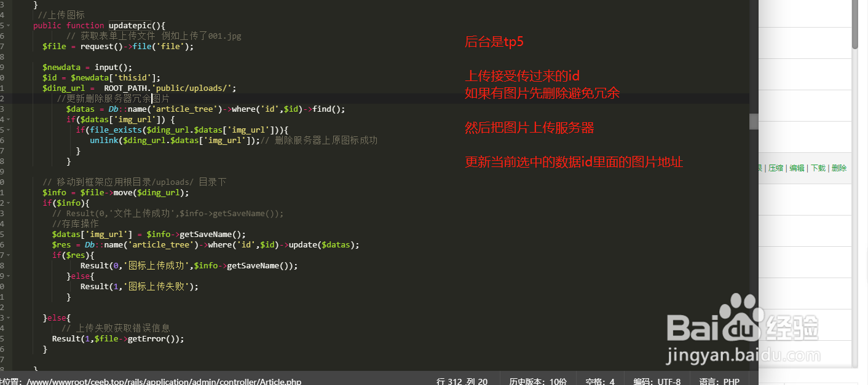
Task: Click the 删除 (delete) link
Action: [838, 168]
